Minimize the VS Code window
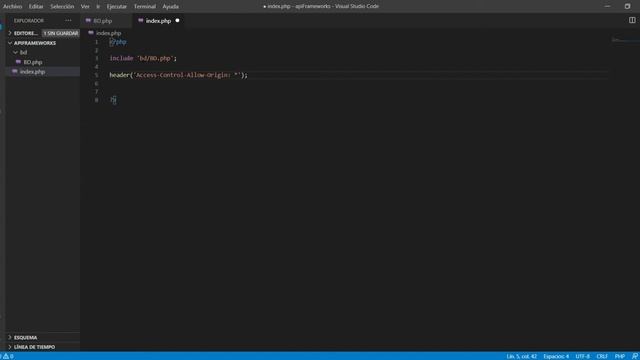The width and height of the screenshot is (640, 360). [607, 6]
